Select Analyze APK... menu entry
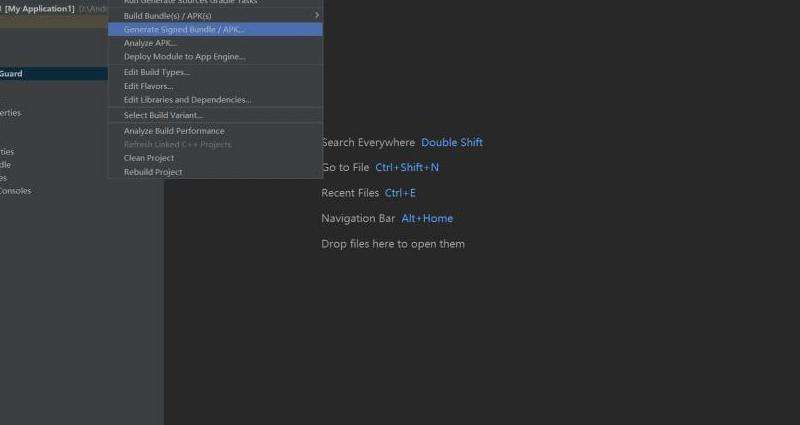800x425 pixels. pos(215,43)
